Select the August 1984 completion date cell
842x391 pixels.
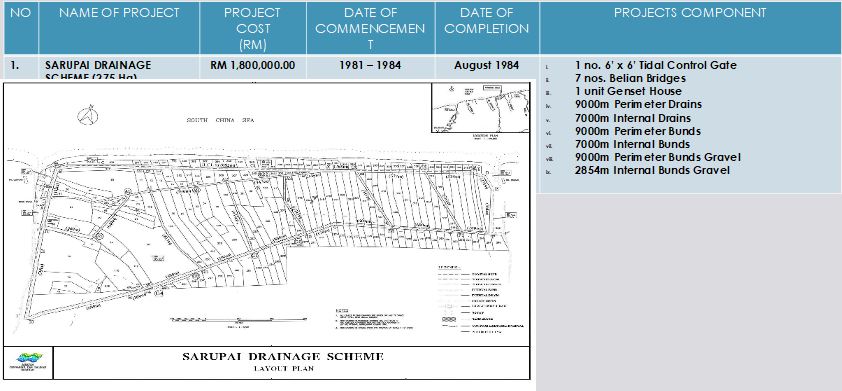point(487,66)
